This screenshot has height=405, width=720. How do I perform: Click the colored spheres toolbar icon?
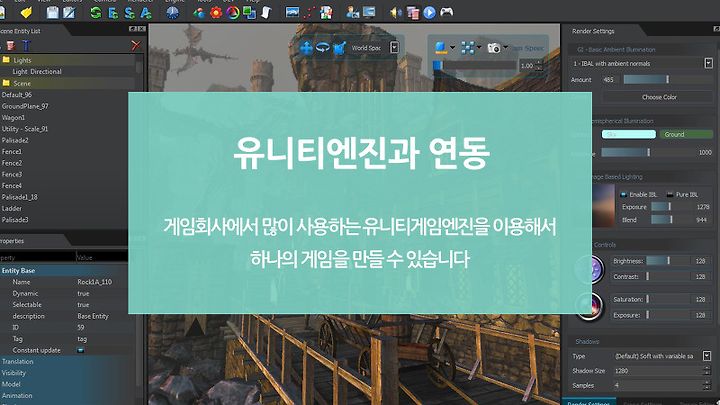(x=199, y=13)
